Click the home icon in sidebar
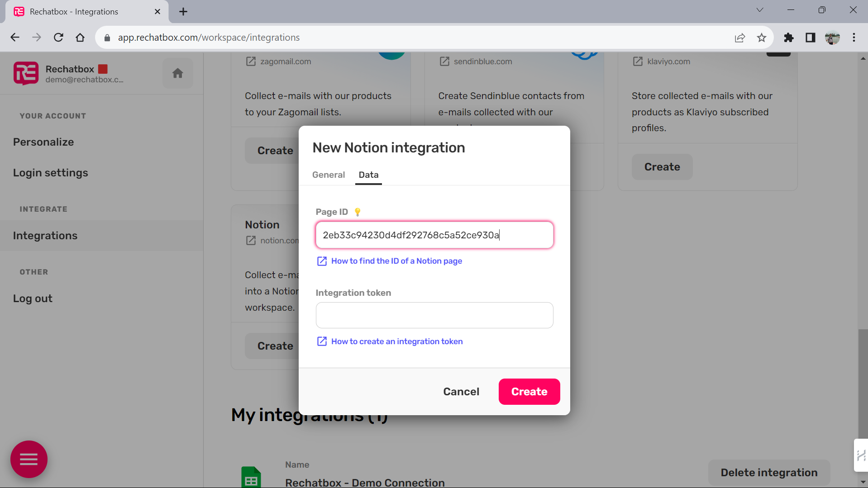868x488 pixels. pos(177,73)
